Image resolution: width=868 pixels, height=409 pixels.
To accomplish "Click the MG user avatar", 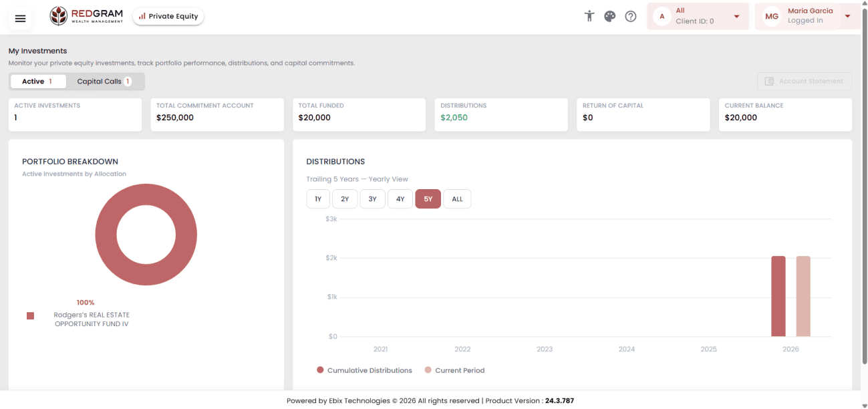I will pyautogui.click(x=772, y=16).
